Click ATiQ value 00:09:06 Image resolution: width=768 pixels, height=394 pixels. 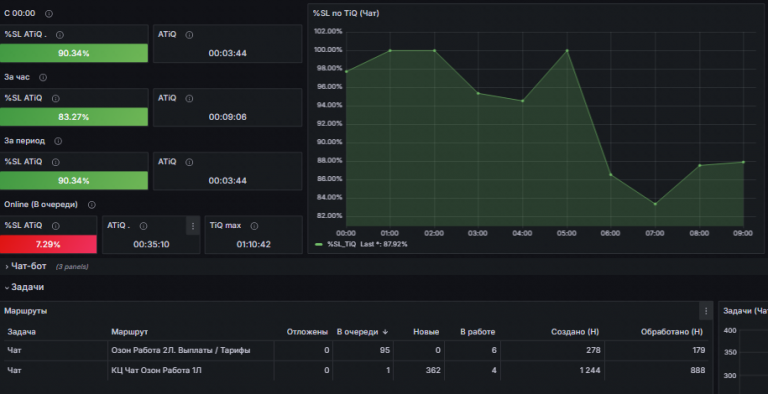227,117
